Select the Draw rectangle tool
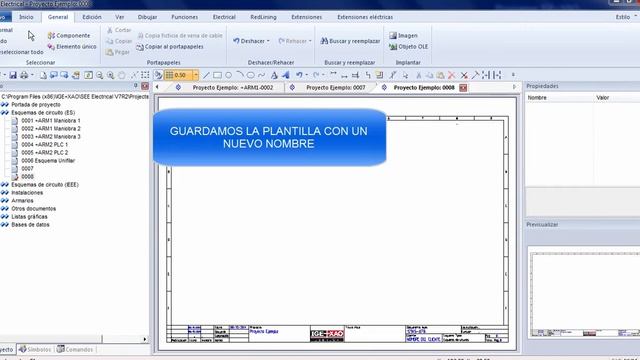 [217, 75]
